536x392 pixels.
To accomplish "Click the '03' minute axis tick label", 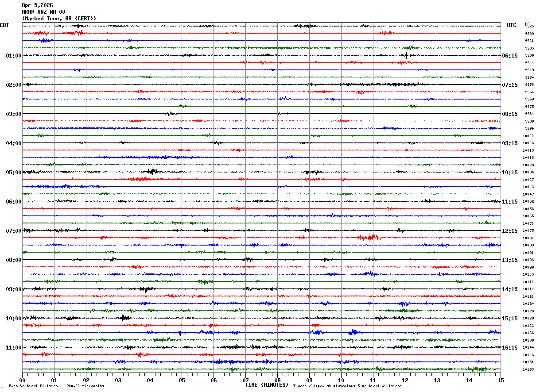I will (118, 380).
